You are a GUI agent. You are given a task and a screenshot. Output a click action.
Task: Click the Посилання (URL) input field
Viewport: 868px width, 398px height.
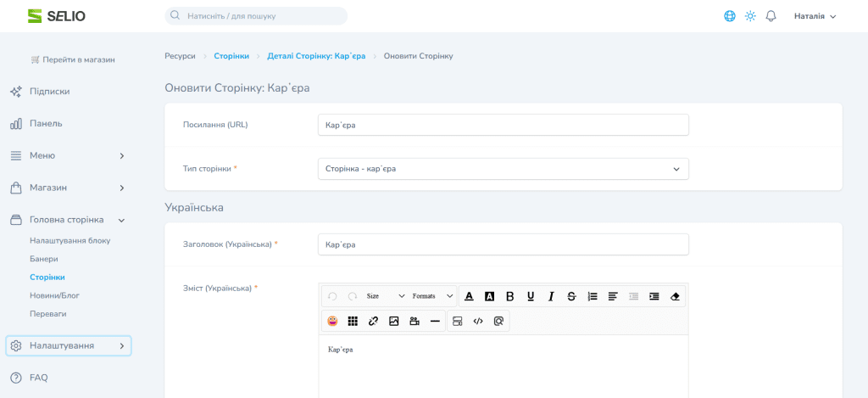pyautogui.click(x=503, y=125)
